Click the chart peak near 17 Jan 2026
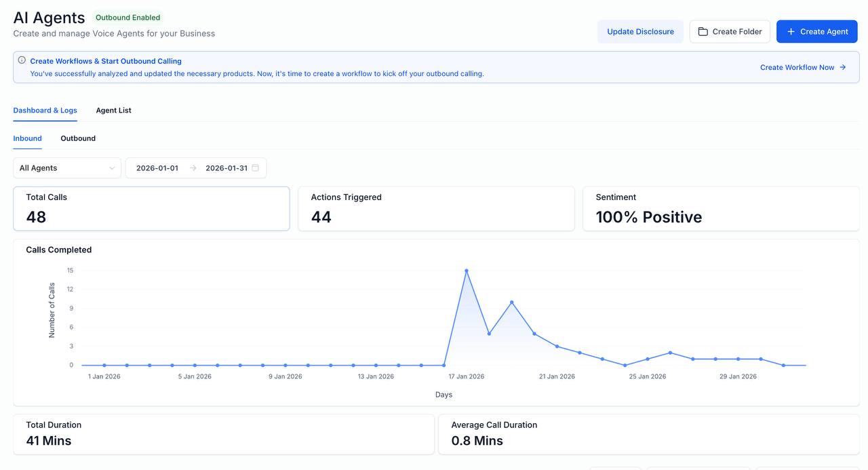The image size is (868, 470). pos(467,271)
